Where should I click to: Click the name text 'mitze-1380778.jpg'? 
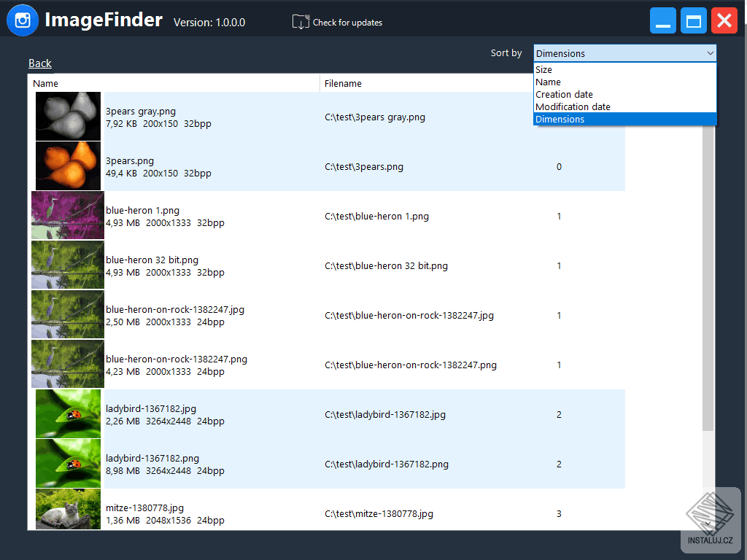click(145, 507)
